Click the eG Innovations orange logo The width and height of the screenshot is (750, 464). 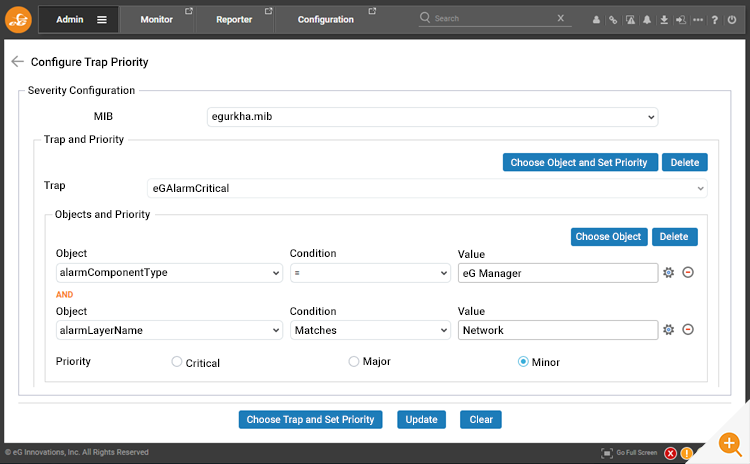[x=18, y=20]
